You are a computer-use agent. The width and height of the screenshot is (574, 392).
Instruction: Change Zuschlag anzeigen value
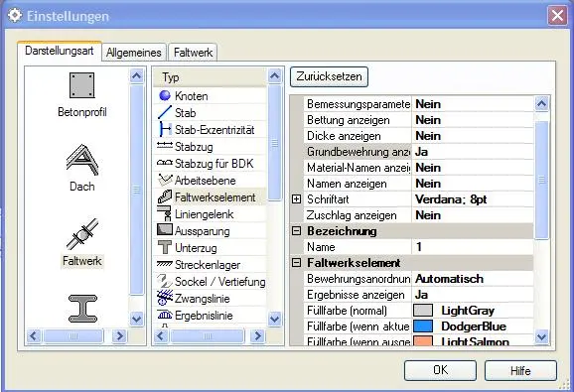point(473,215)
